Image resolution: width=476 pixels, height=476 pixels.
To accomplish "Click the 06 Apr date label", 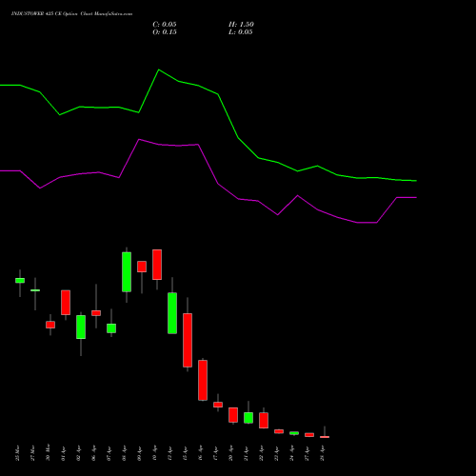I will [x=93, y=453].
